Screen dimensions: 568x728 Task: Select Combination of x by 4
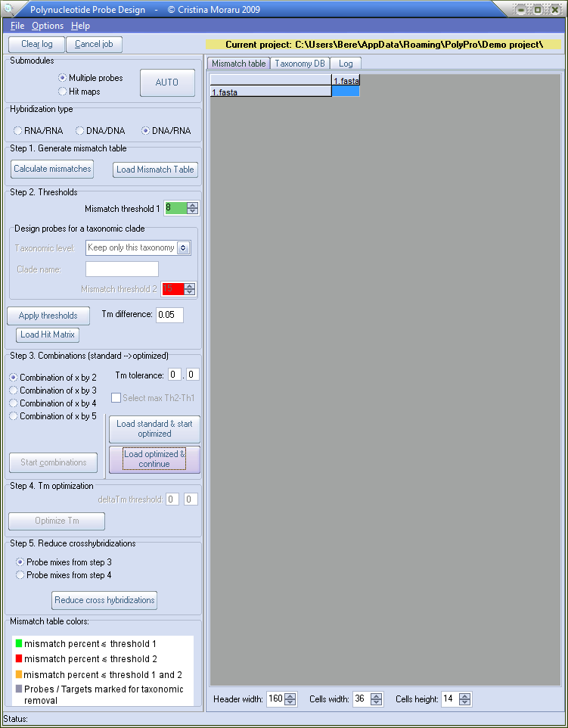[14, 403]
